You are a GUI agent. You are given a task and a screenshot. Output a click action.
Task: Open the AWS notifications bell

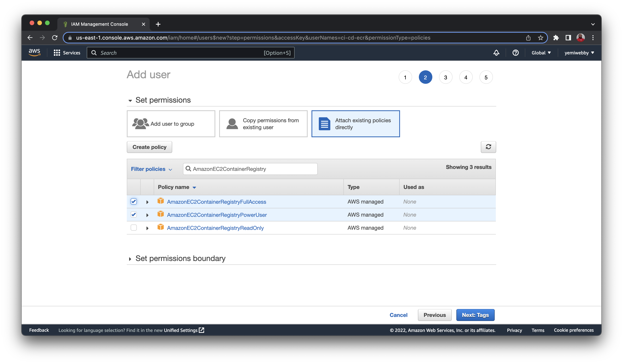pyautogui.click(x=496, y=53)
